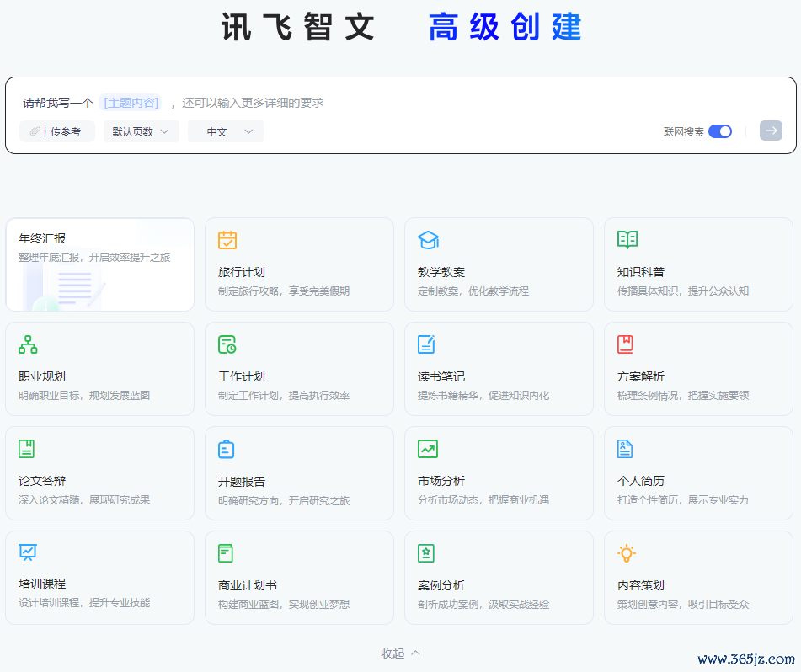Click the 上传参考 button

(x=56, y=131)
